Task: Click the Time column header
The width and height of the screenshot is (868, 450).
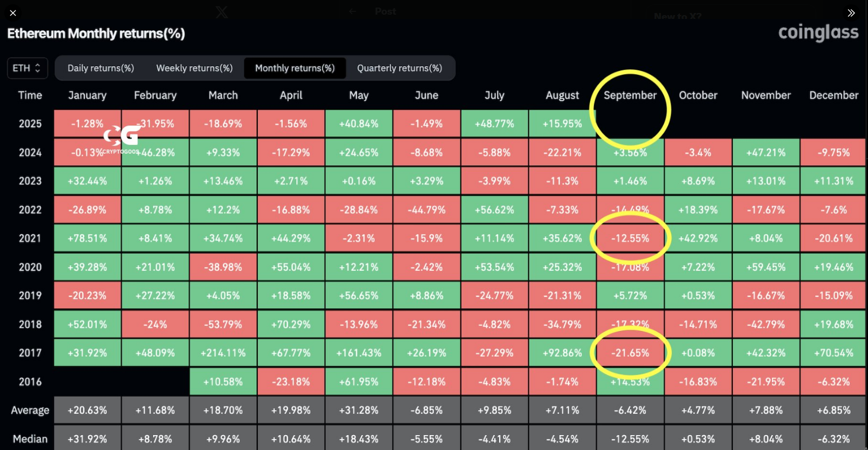Action: click(x=30, y=95)
